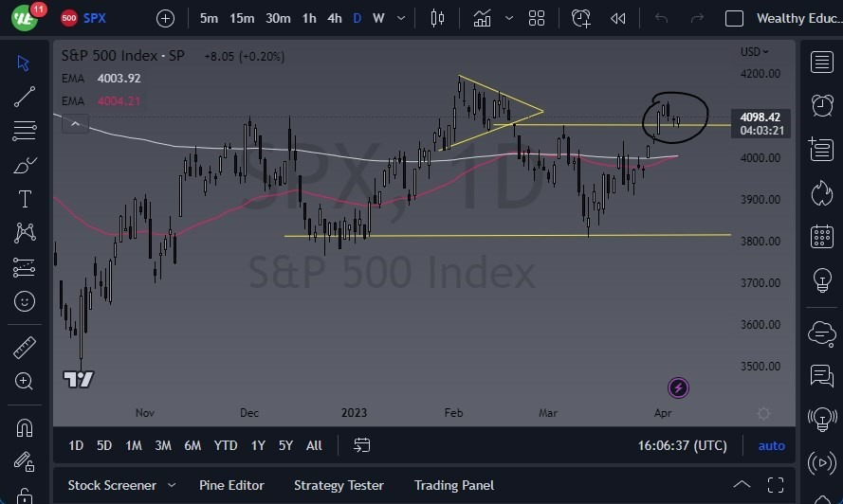Expand the Stock Screener dropdown arrow

coord(172,485)
